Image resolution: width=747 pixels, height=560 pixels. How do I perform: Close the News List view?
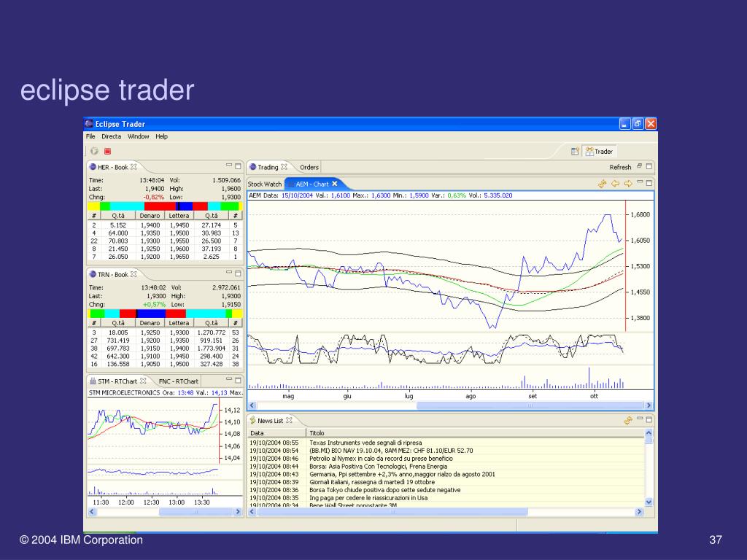coord(289,421)
